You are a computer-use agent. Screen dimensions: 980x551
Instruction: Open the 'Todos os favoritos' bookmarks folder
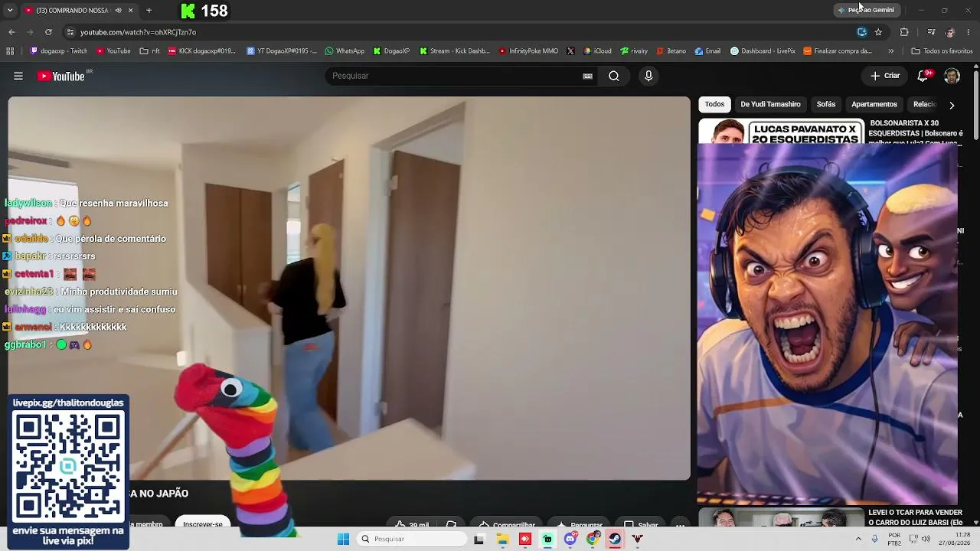coord(942,51)
